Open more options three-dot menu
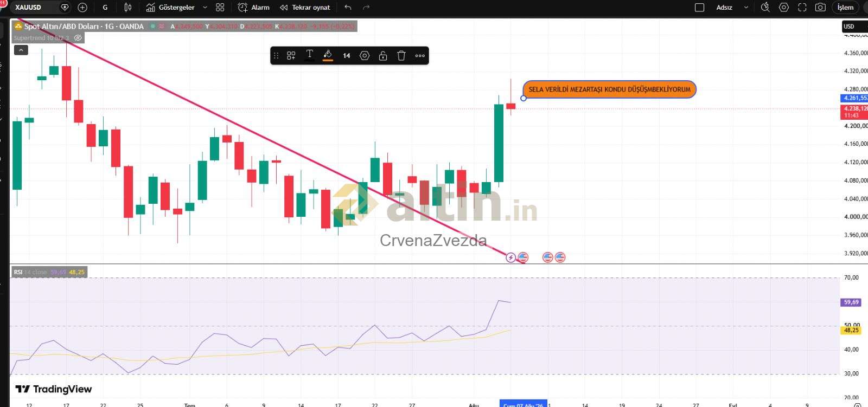The width and height of the screenshot is (868, 407). pos(420,56)
